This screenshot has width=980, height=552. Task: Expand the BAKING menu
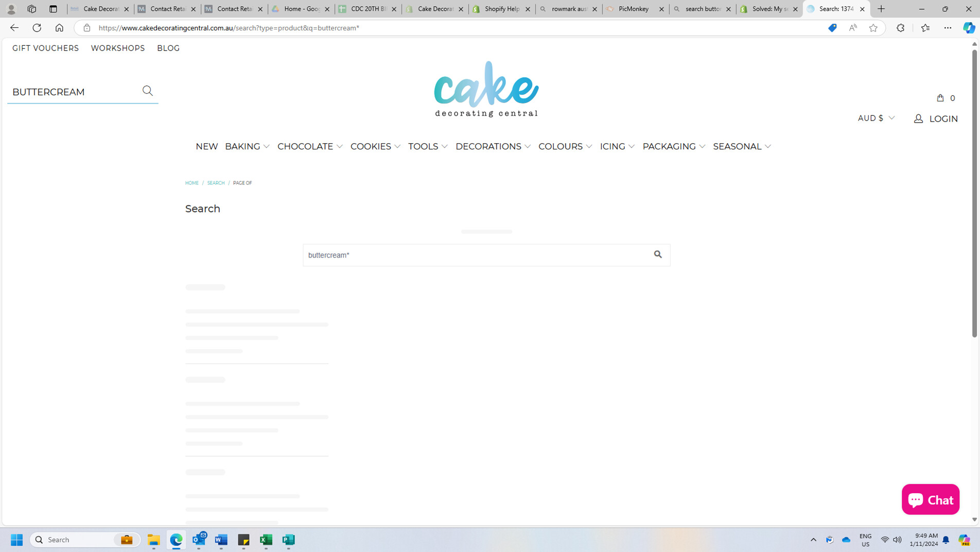(x=247, y=147)
